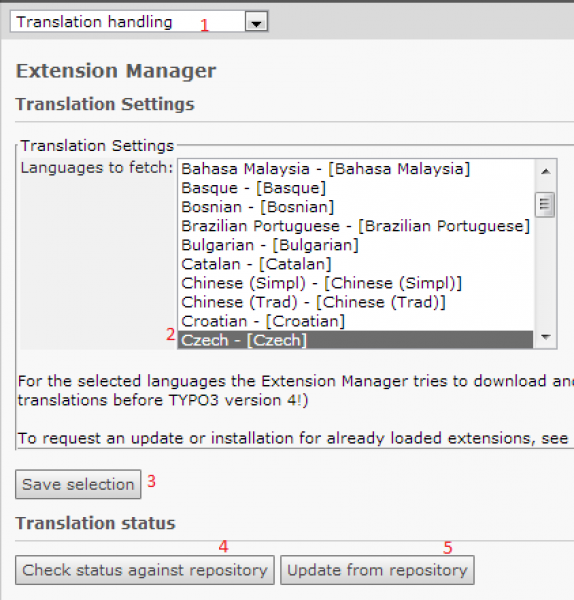574x600 pixels.
Task: Select Chinese (Trad) in the list
Action: [x=355, y=302]
